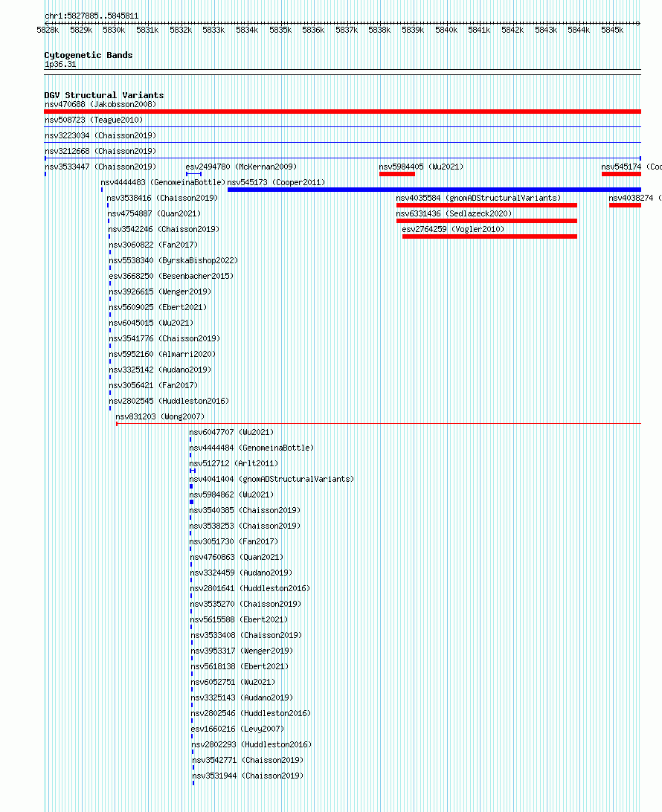Click the esv2494780 blue interval glyph

[193, 174]
